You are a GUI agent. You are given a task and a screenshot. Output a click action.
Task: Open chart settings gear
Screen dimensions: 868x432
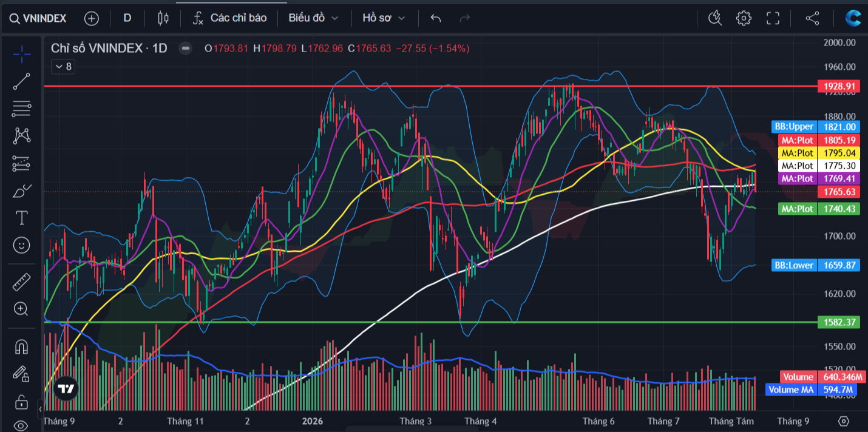(744, 18)
